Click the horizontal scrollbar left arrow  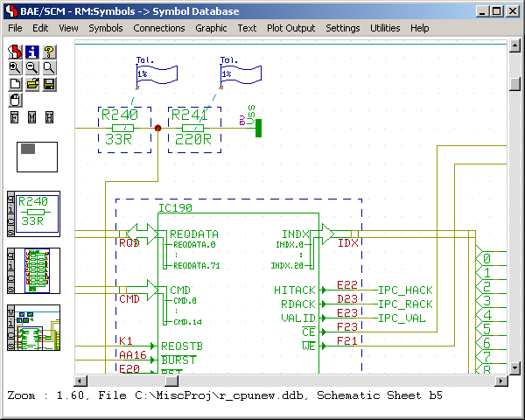click(80, 381)
